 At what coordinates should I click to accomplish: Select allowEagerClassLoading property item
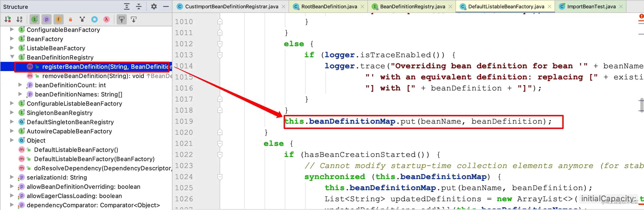pos(86,196)
